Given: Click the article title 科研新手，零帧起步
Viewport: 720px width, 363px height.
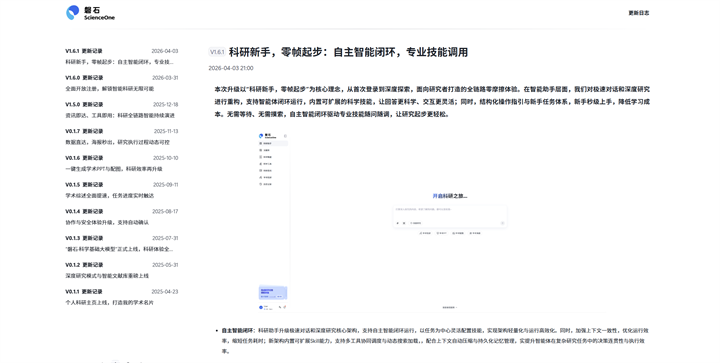Looking at the screenshot, I should (x=348, y=52).
